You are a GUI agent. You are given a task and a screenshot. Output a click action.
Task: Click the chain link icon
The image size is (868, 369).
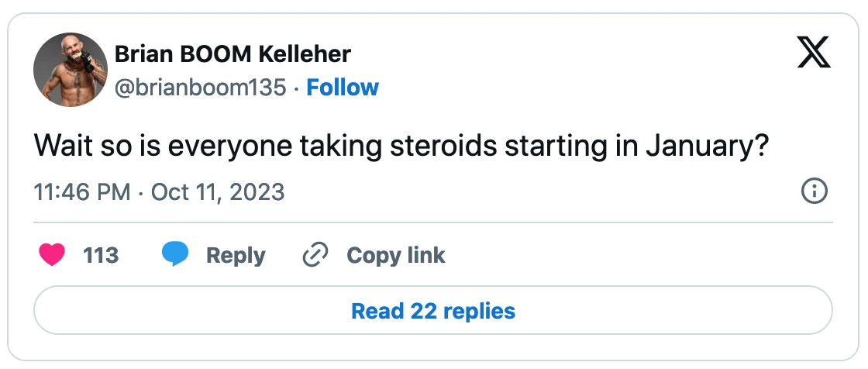tap(315, 255)
